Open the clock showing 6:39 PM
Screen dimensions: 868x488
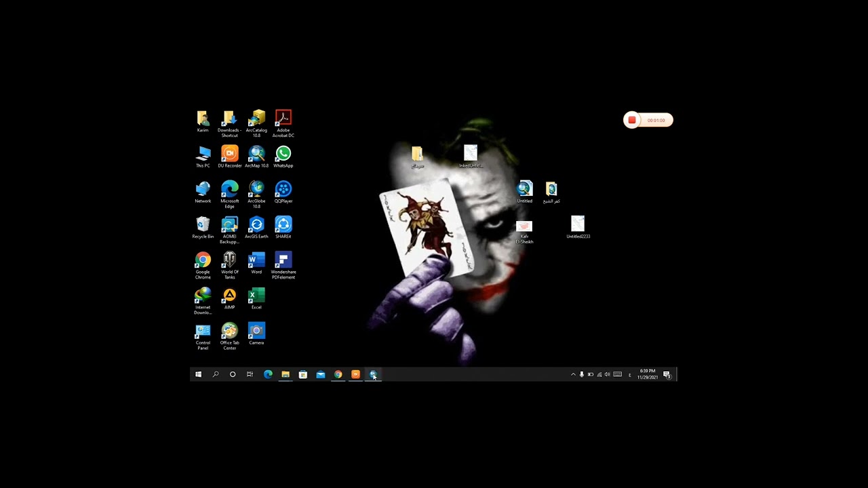(x=648, y=374)
